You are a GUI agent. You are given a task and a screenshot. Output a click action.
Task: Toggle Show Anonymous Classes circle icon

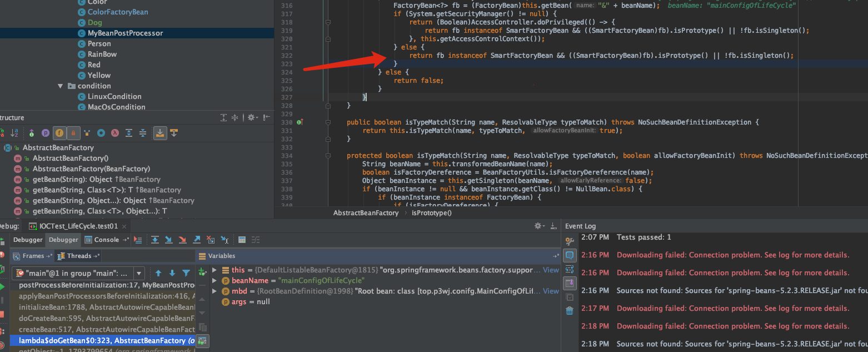point(101,133)
